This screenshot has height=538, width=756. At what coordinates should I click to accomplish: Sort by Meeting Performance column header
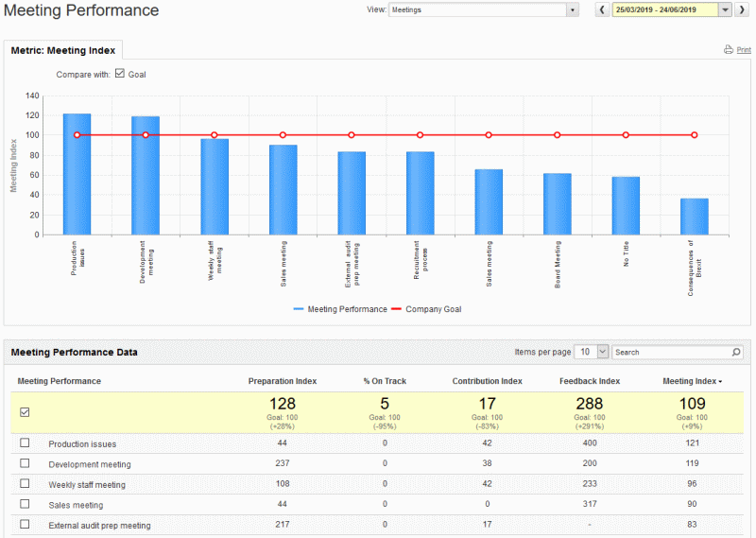60,381
